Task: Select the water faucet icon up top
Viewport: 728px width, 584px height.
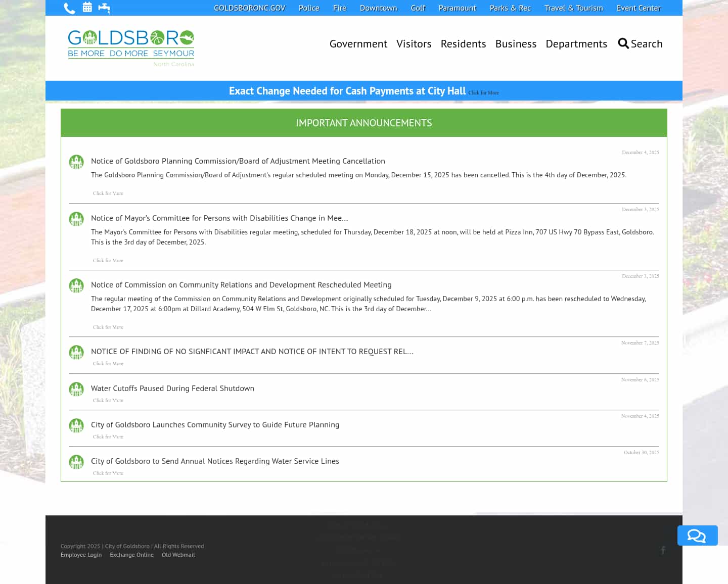Action: pos(104,8)
